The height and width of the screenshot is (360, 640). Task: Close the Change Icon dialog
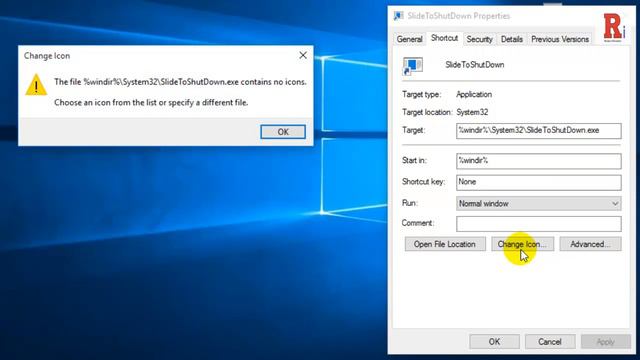click(x=303, y=55)
